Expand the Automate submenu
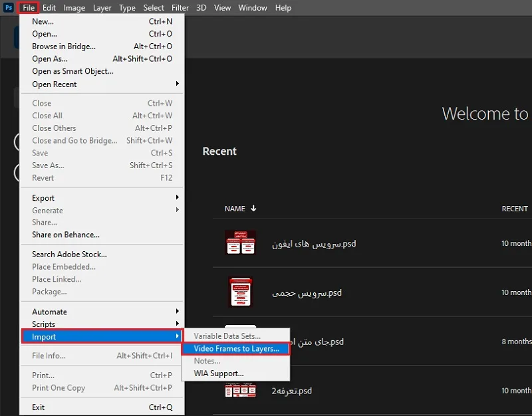Viewport: 532px width, 416px height. (x=102, y=312)
